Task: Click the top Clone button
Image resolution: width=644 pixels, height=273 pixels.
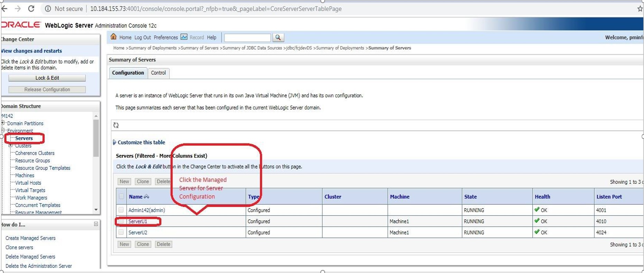Action: tap(143, 181)
